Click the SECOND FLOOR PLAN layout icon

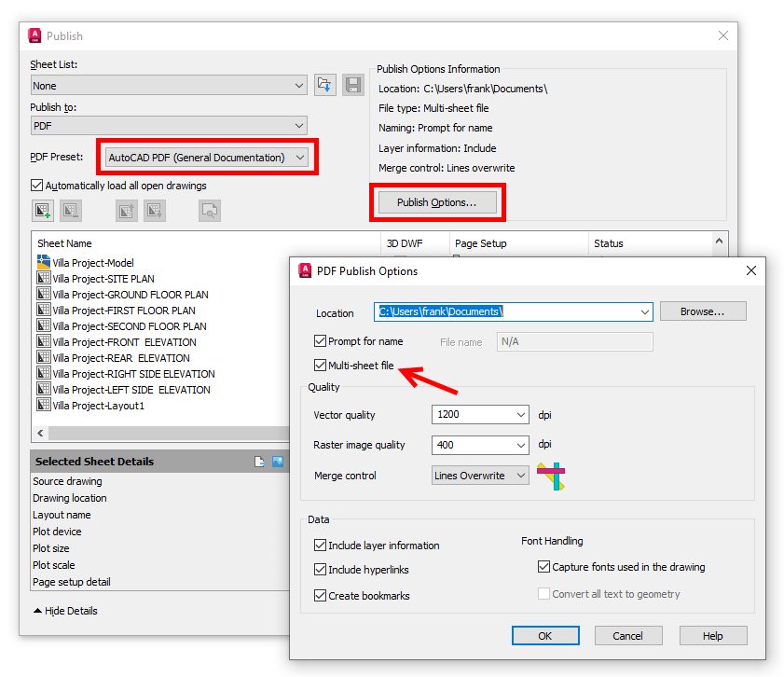44,326
